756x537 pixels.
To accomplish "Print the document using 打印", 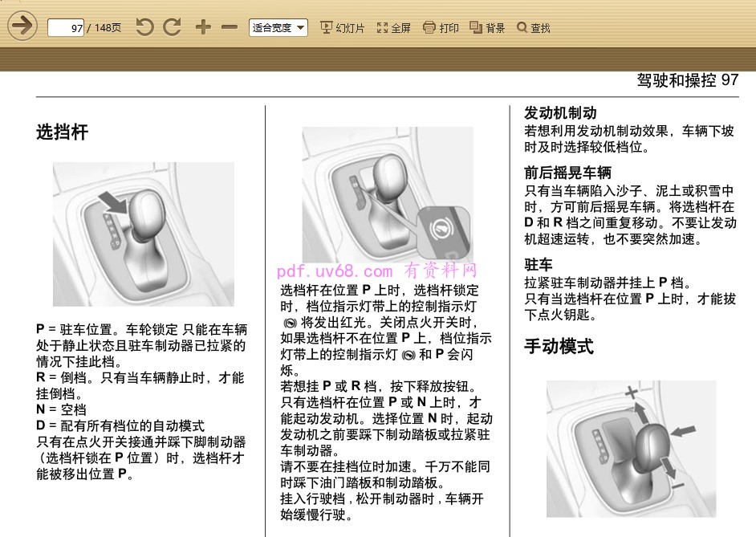I will (441, 28).
